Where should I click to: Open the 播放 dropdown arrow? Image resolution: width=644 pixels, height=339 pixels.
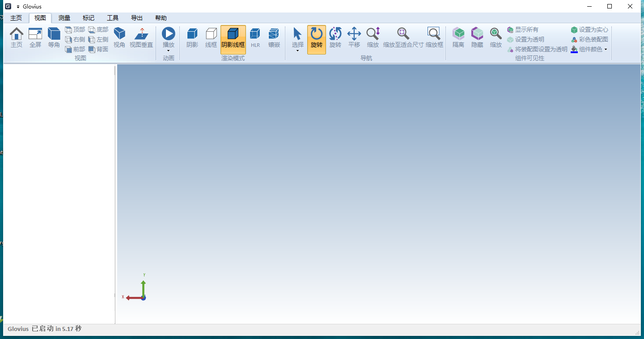(x=169, y=51)
